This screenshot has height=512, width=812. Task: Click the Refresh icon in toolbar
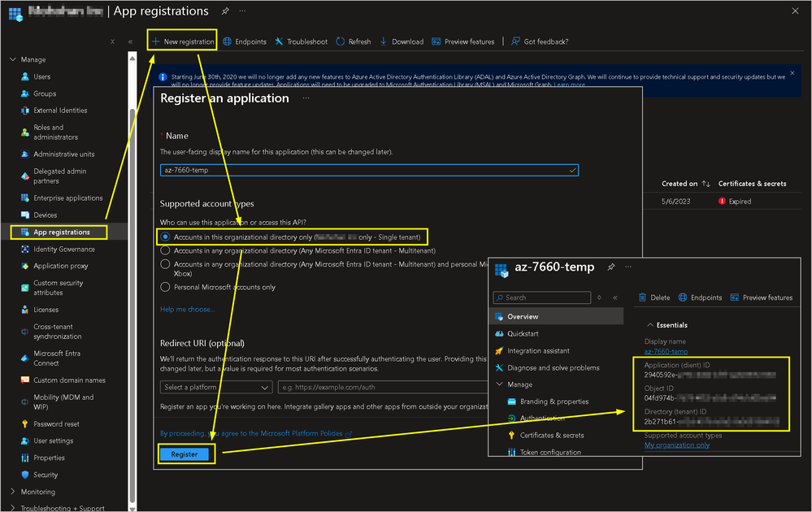pos(341,41)
